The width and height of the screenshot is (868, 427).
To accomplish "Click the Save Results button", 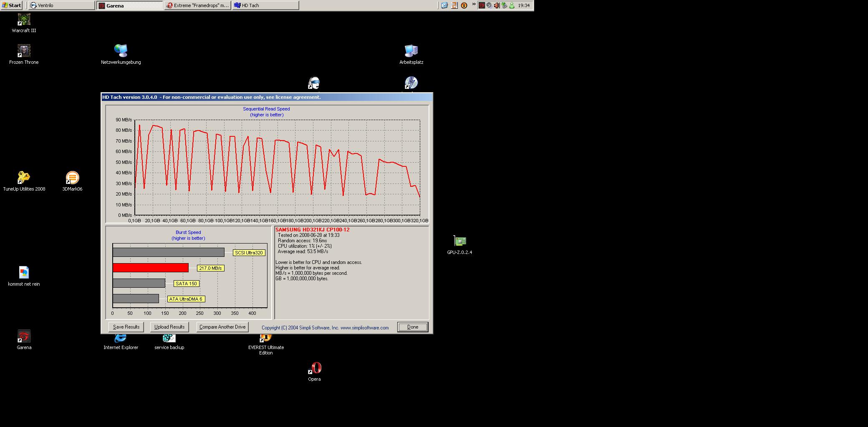I will 126,327.
